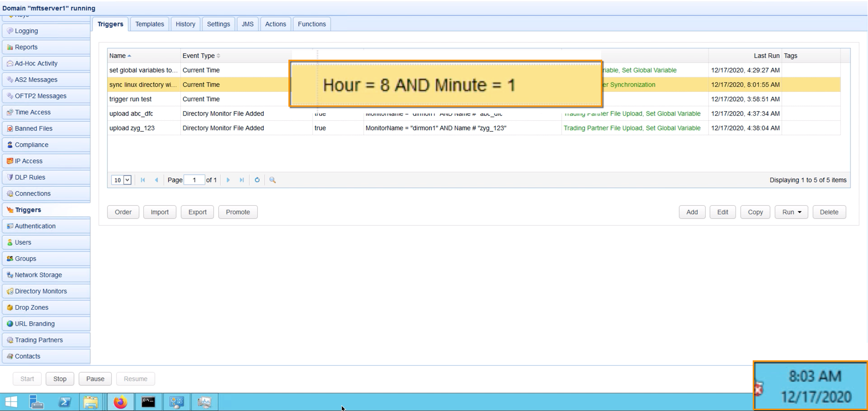Viewport: 868px width, 411px height.
Task: Select the upload zyg_123 trigger row
Action: point(132,128)
